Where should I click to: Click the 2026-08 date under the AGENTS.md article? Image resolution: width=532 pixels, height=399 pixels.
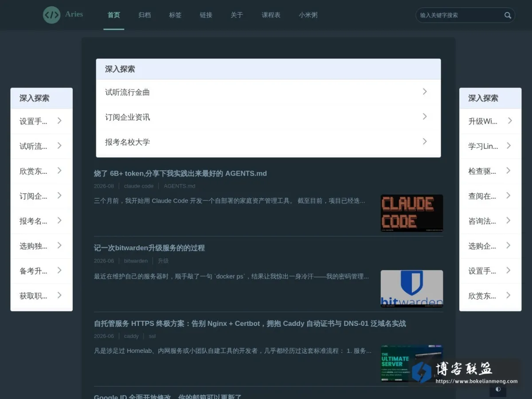[104, 186]
